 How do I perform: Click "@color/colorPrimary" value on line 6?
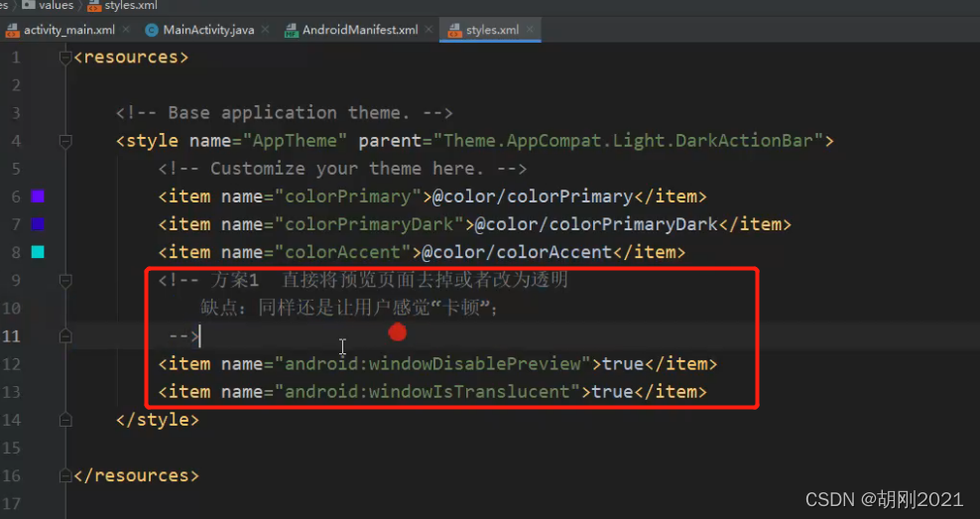533,196
